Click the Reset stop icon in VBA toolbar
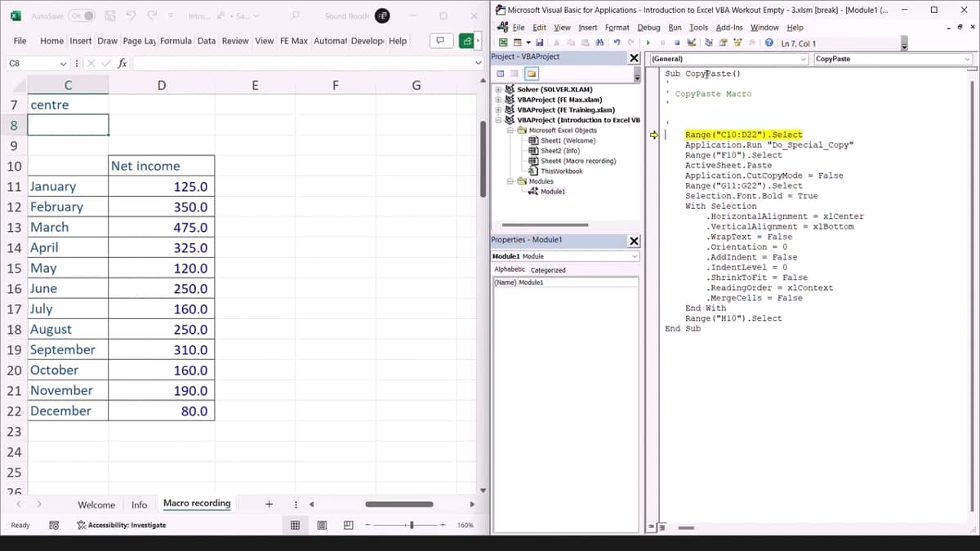980x551 pixels. [x=677, y=43]
